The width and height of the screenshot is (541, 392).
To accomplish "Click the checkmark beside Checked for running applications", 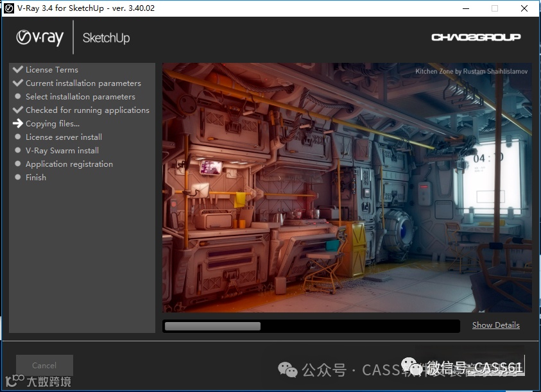I will [x=17, y=110].
